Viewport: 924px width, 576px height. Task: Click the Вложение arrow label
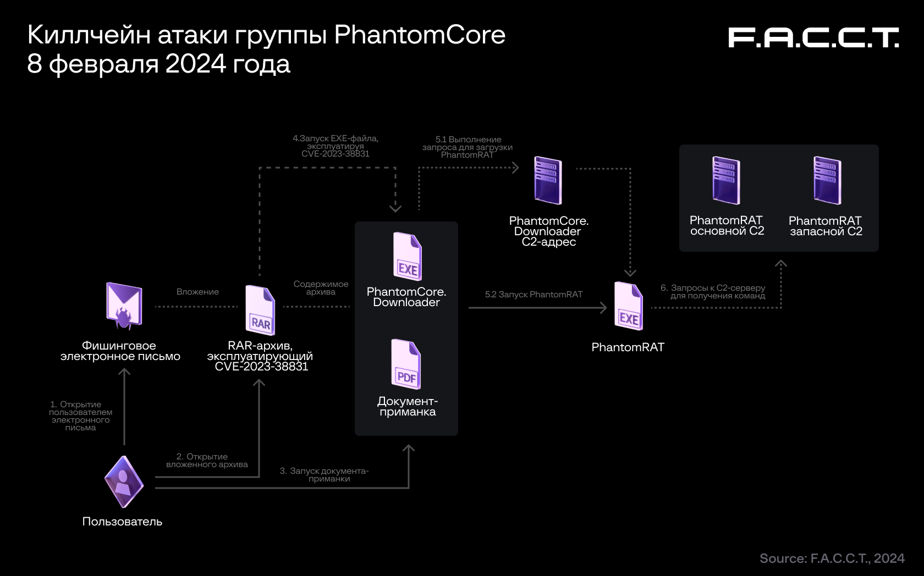point(197,292)
